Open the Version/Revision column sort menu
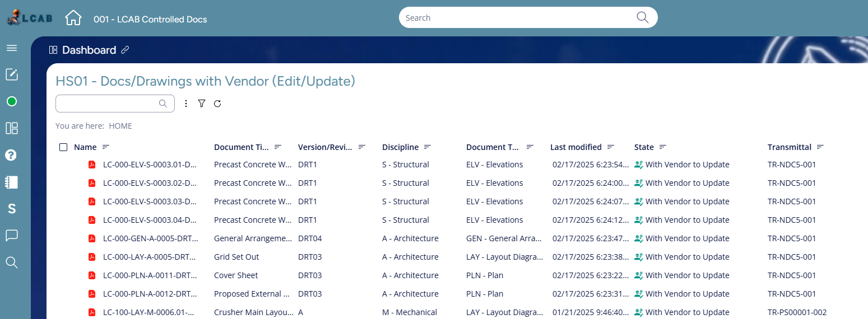 pos(362,147)
